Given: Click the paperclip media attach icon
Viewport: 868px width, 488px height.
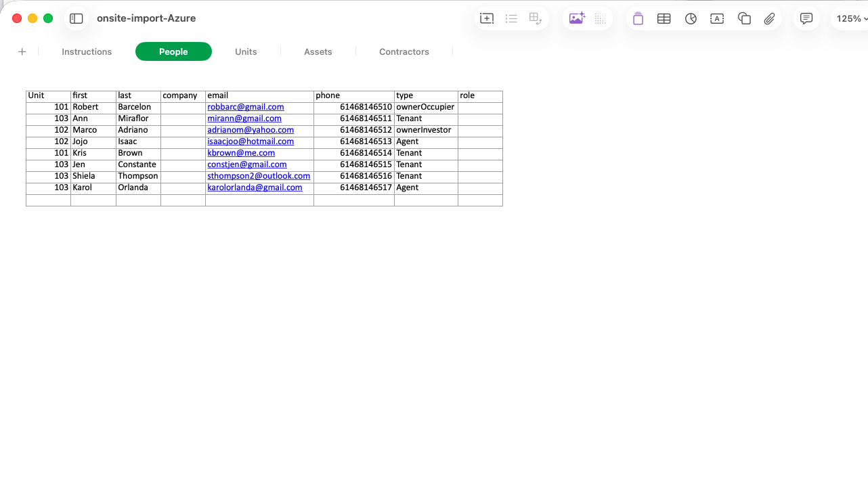Looking at the screenshot, I should [769, 19].
